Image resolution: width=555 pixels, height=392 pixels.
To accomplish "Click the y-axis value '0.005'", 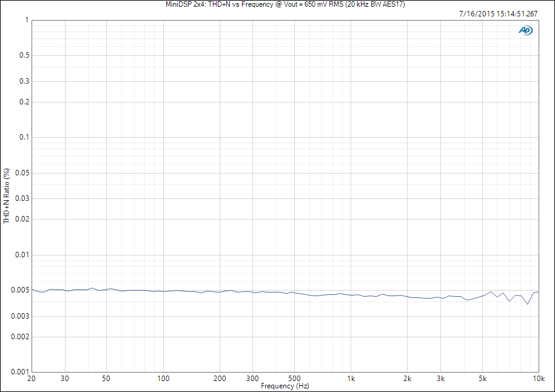I will coord(20,290).
